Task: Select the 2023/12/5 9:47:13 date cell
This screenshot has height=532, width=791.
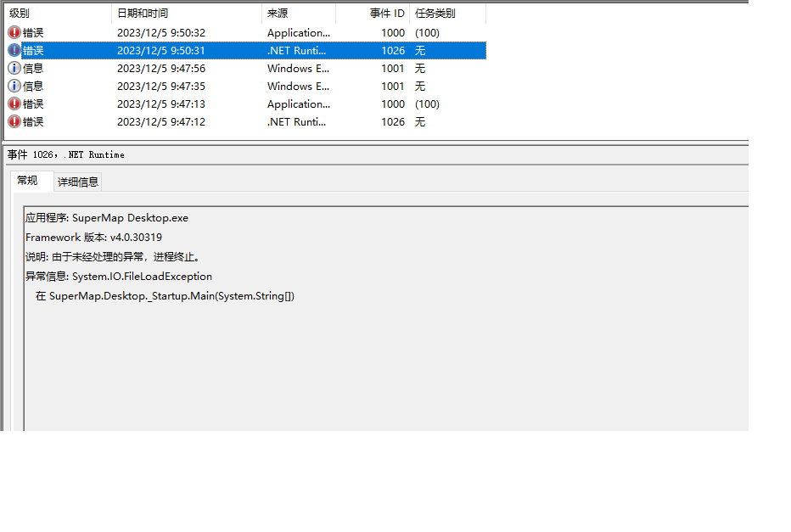Action: [161, 104]
